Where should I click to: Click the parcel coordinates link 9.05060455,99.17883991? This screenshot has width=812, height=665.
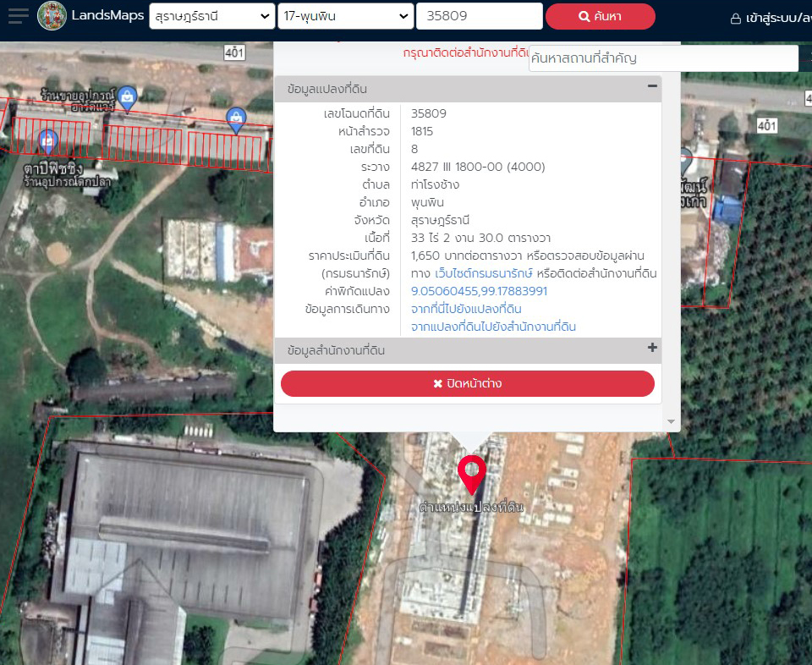(x=479, y=291)
